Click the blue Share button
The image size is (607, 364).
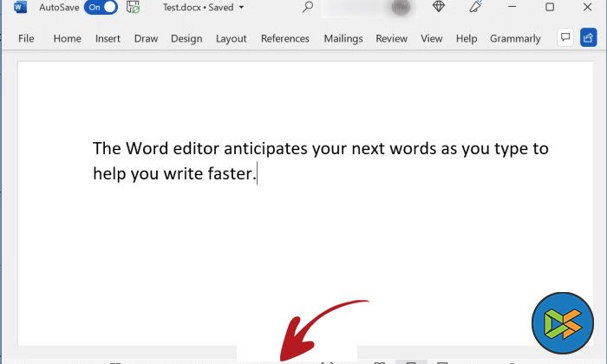click(589, 37)
